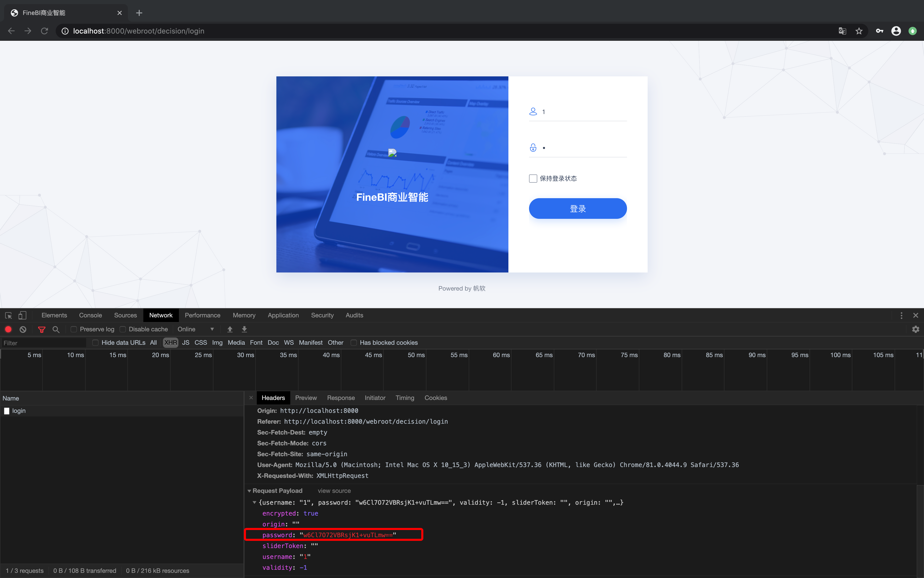Enable Disable cache checkbox
924x578 pixels.
pyautogui.click(x=122, y=329)
